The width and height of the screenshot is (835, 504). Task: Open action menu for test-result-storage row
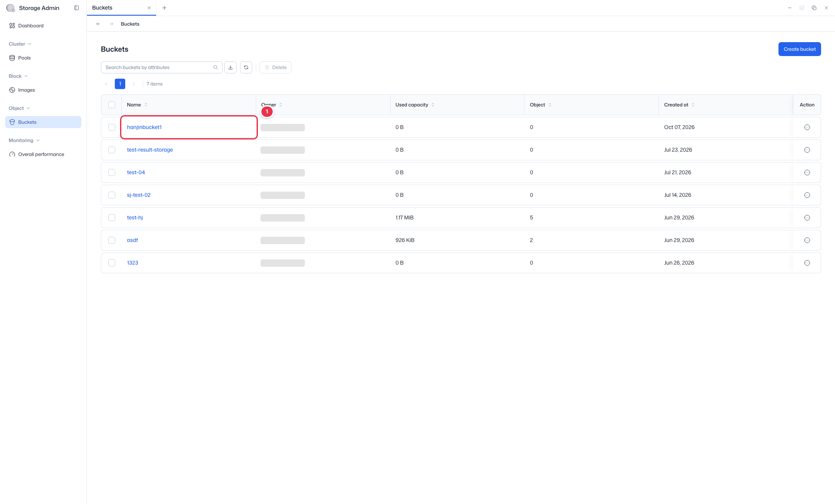pos(807,150)
